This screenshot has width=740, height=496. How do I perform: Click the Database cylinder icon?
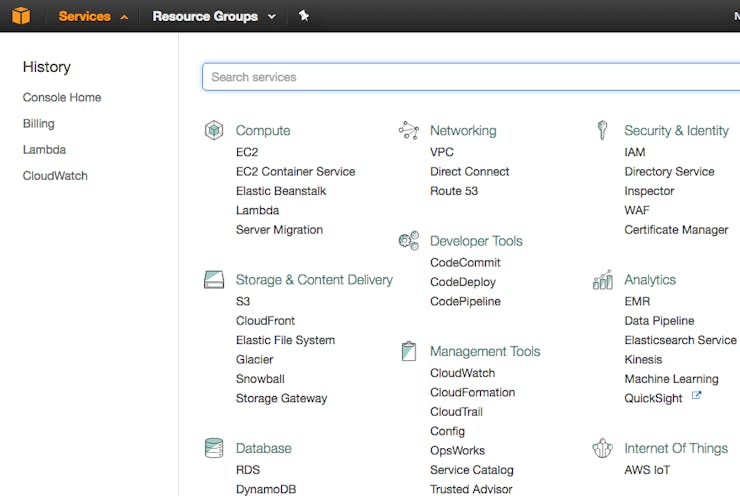pos(214,448)
